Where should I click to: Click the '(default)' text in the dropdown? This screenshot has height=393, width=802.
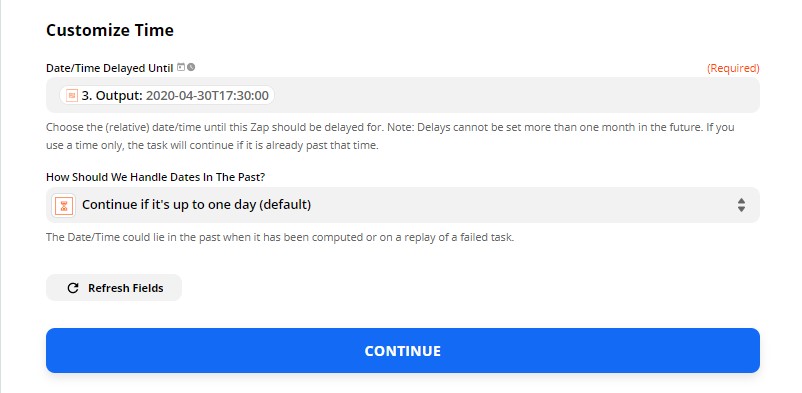(x=285, y=205)
